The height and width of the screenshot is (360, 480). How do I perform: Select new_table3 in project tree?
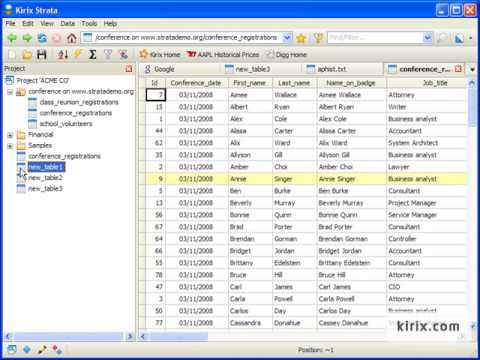(45, 189)
